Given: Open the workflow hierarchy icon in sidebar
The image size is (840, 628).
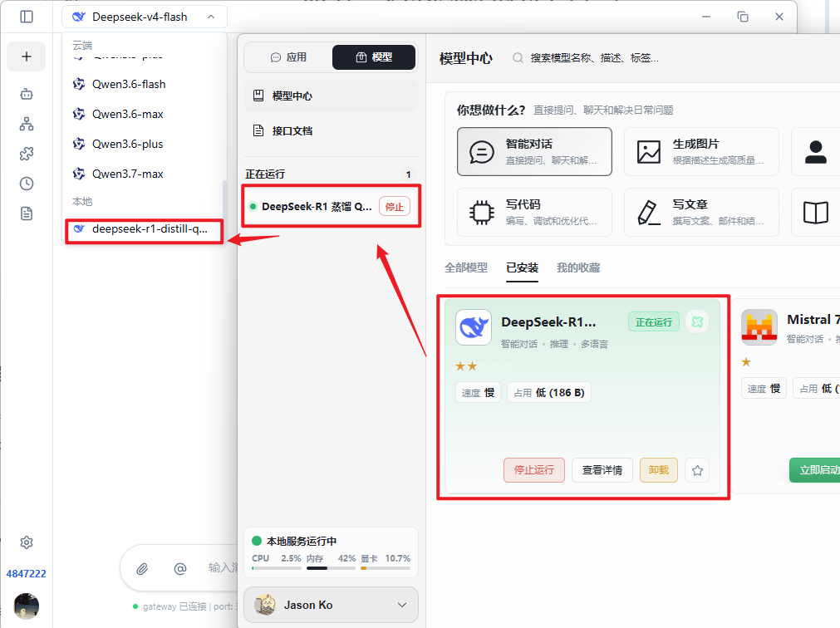Looking at the screenshot, I should coord(27,125).
